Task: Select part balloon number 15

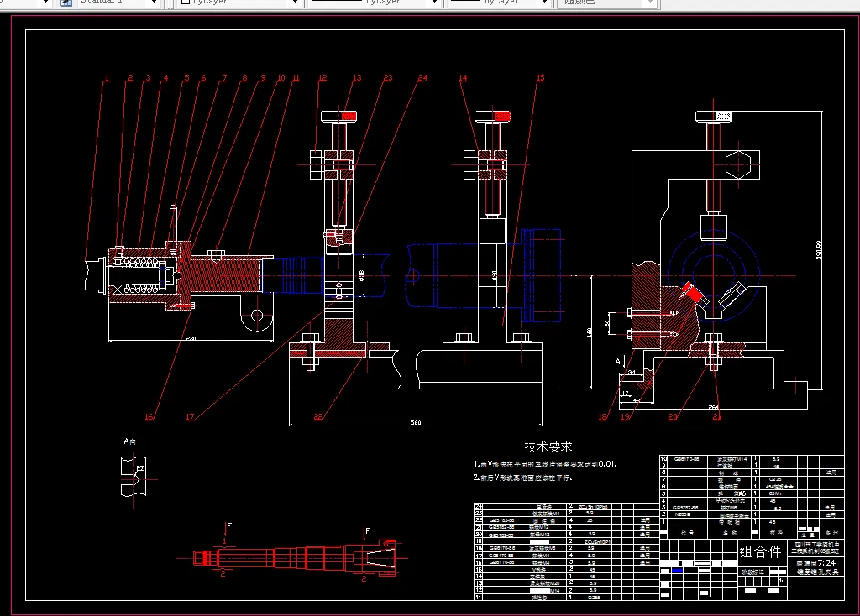Action: [541, 78]
